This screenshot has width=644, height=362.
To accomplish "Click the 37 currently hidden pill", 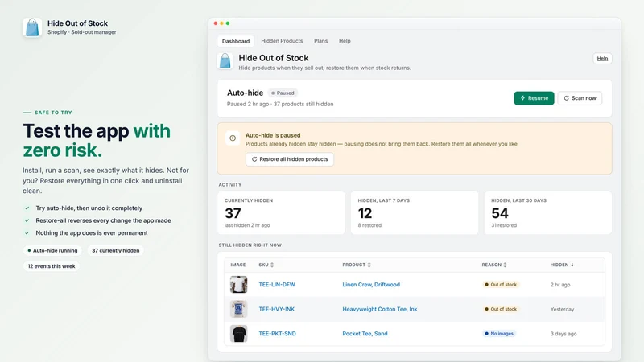I will pyautogui.click(x=115, y=250).
